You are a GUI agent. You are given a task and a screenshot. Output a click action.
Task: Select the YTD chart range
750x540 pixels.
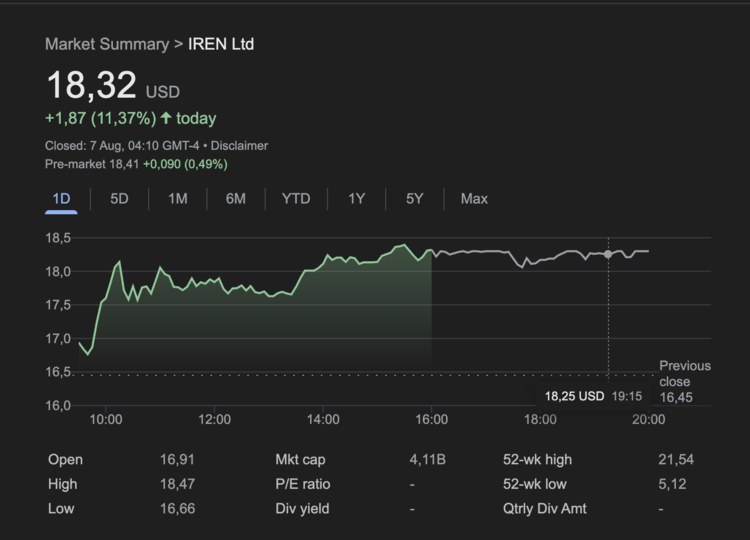296,198
